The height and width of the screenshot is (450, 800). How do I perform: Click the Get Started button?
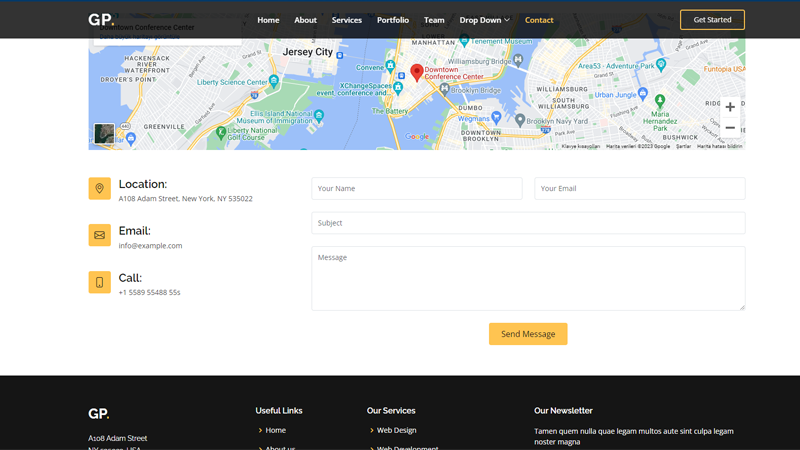(x=712, y=20)
